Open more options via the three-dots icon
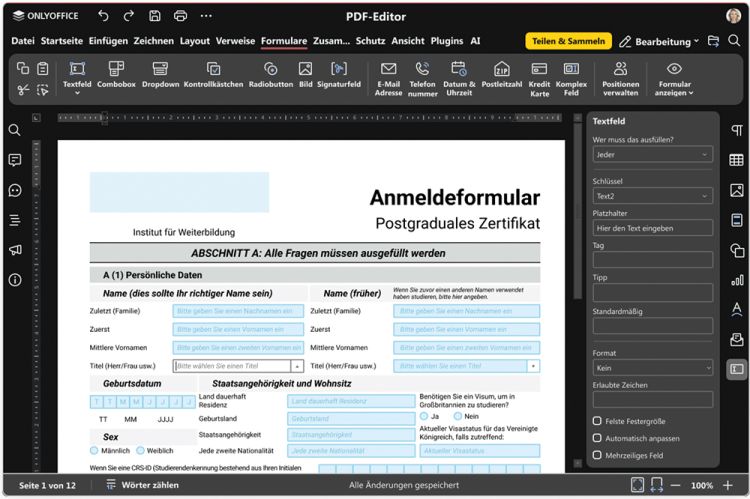750x499 pixels. [x=206, y=16]
